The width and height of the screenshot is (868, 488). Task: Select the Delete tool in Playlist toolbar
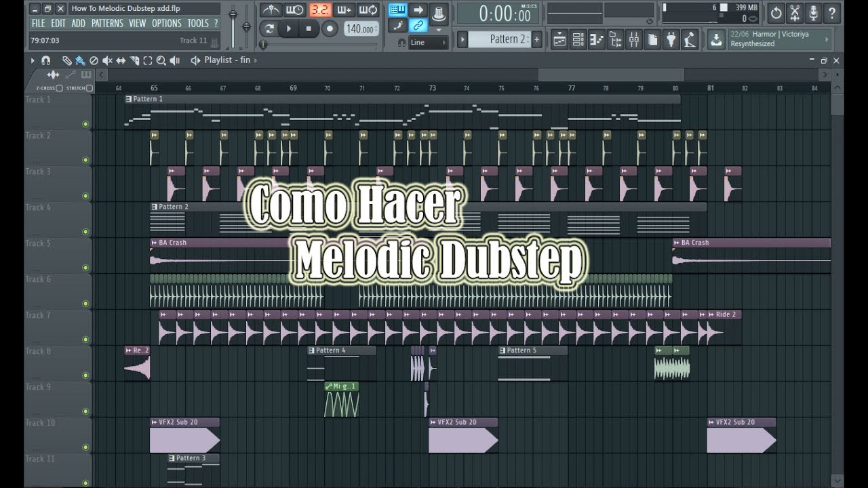[x=94, y=60]
